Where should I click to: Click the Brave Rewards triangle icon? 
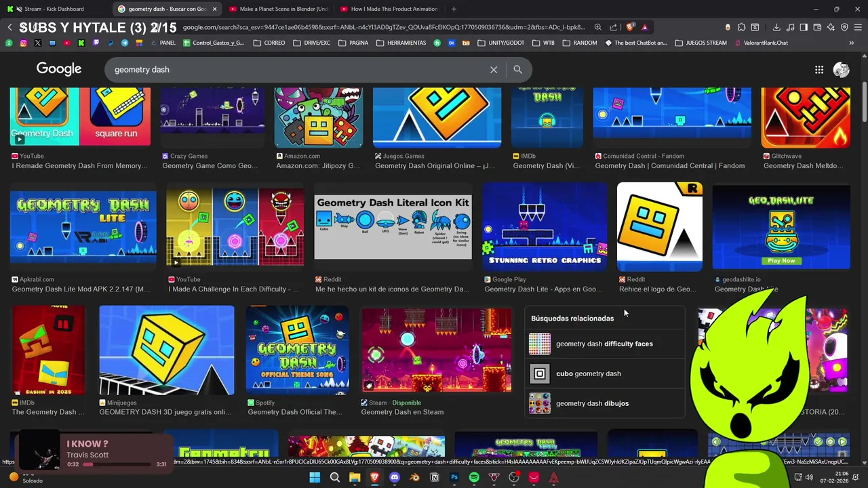[x=644, y=28]
